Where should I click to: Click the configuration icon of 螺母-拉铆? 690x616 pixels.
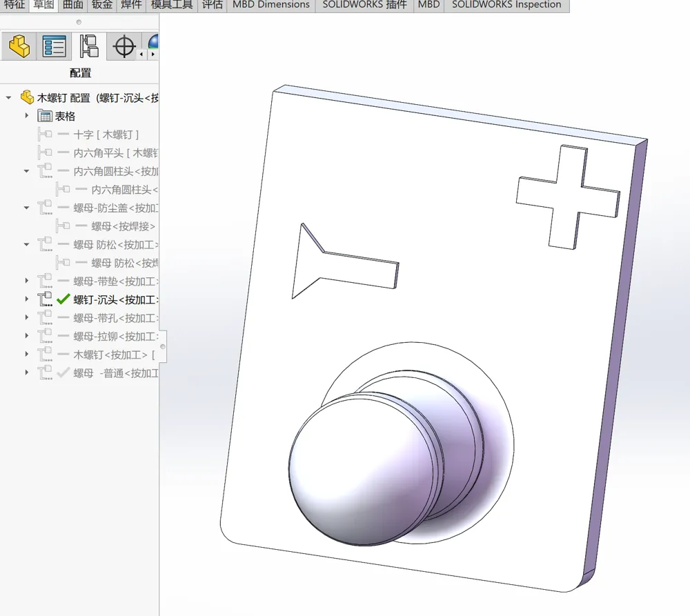pos(45,336)
